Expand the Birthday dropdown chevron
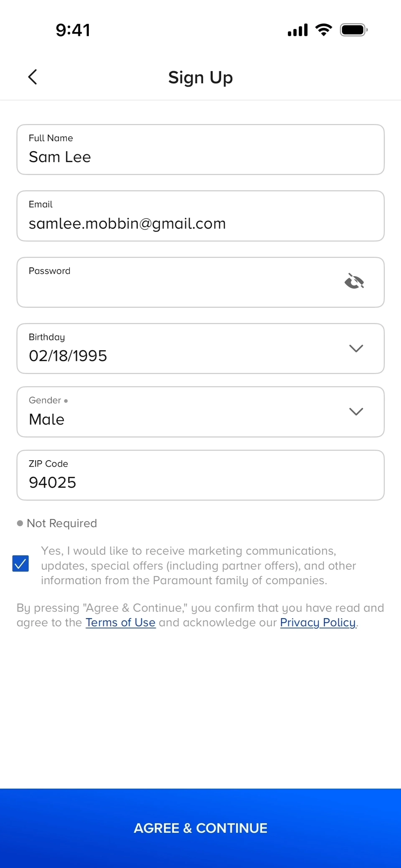The width and height of the screenshot is (401, 868). [x=356, y=348]
